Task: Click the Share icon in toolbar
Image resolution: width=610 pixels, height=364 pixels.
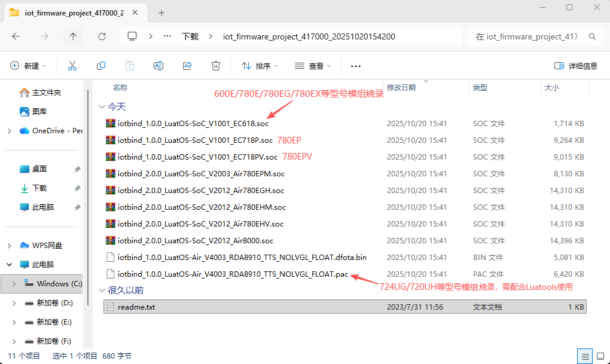Action: point(187,66)
